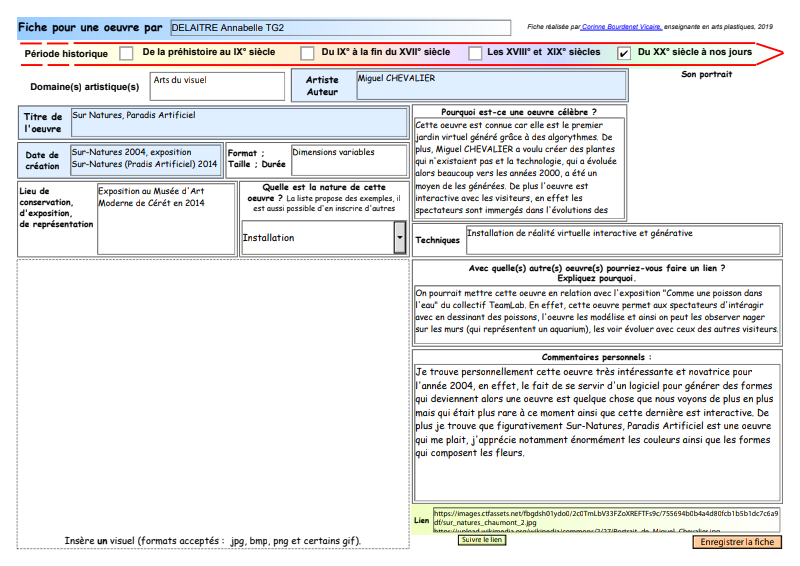Check 'De la préhistoire au IX° siècle' box
This screenshot has width=800, height=566.
pos(126,53)
